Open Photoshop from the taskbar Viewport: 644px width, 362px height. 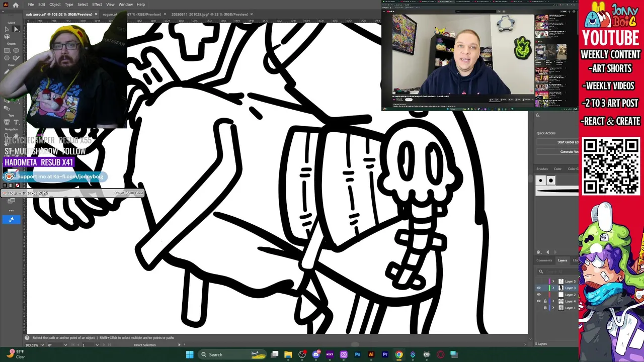(357, 354)
